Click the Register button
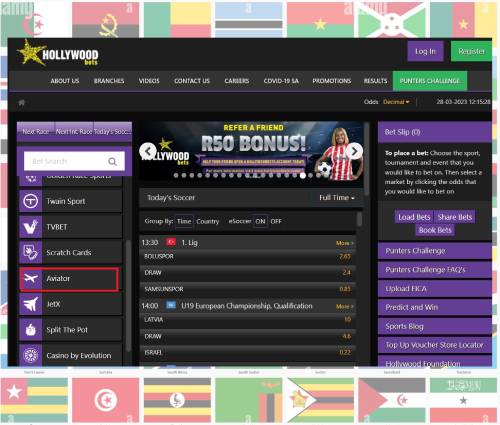Screen dimensions: 500x425 (x=471, y=51)
